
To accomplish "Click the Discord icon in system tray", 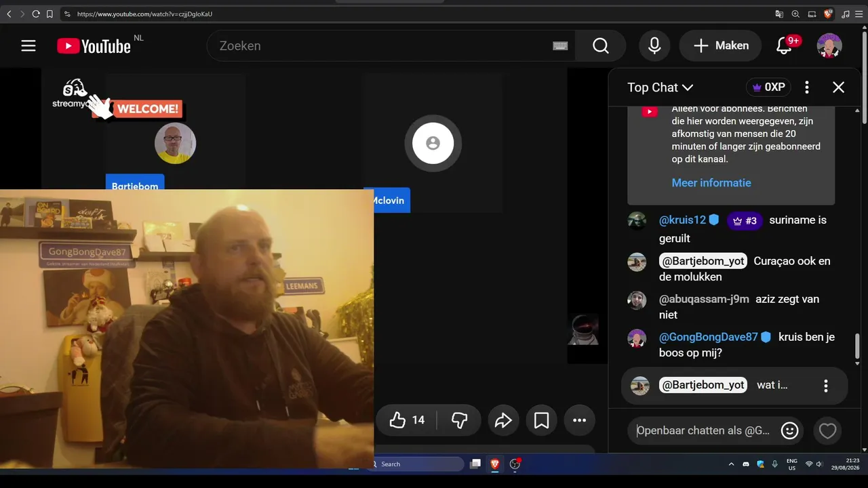I will coord(746,464).
